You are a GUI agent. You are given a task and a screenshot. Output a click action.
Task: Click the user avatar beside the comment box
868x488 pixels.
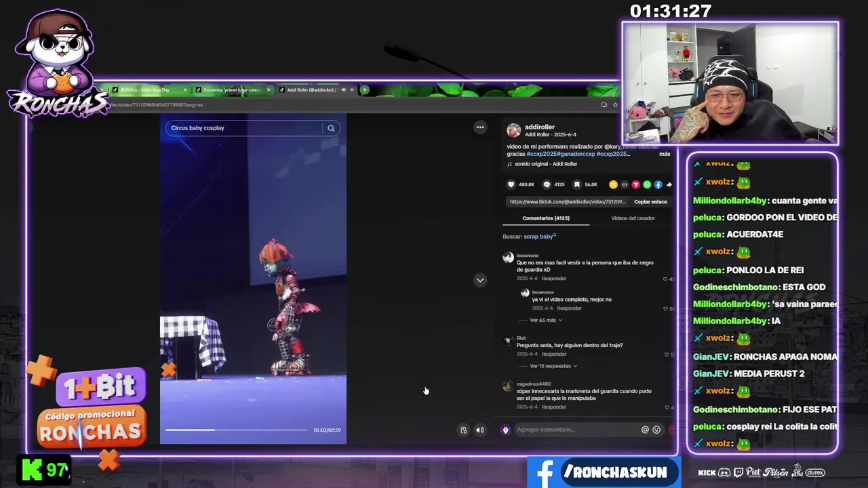pyautogui.click(x=505, y=430)
